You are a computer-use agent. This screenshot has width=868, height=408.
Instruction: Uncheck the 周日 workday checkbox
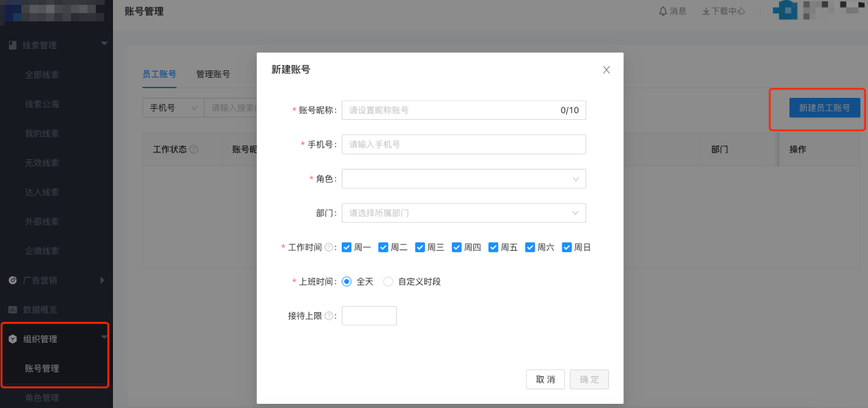point(566,247)
